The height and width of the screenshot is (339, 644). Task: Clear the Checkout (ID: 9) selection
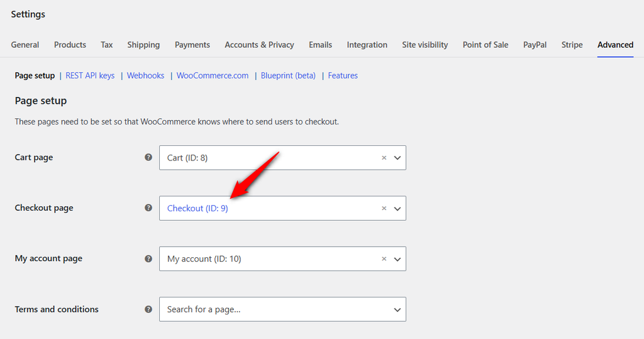coord(384,208)
